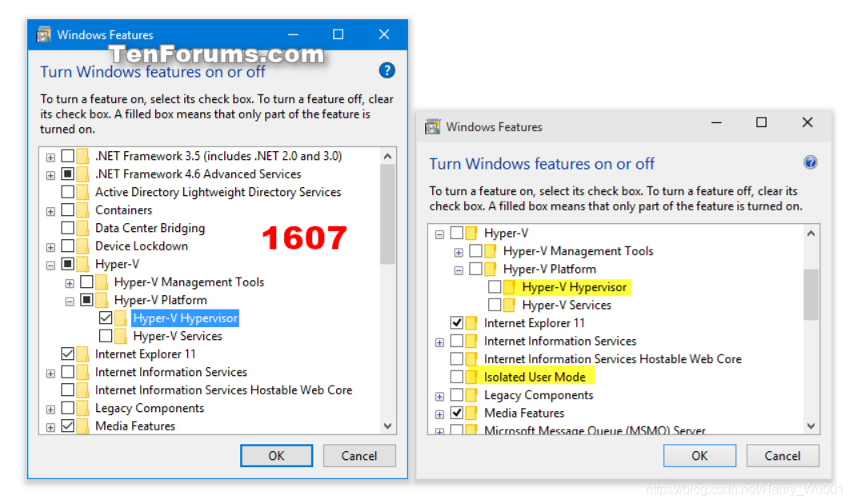Viewport: 850px width, 504px height.
Task: Click OK in left Windows Features window
Action: pyautogui.click(x=276, y=456)
